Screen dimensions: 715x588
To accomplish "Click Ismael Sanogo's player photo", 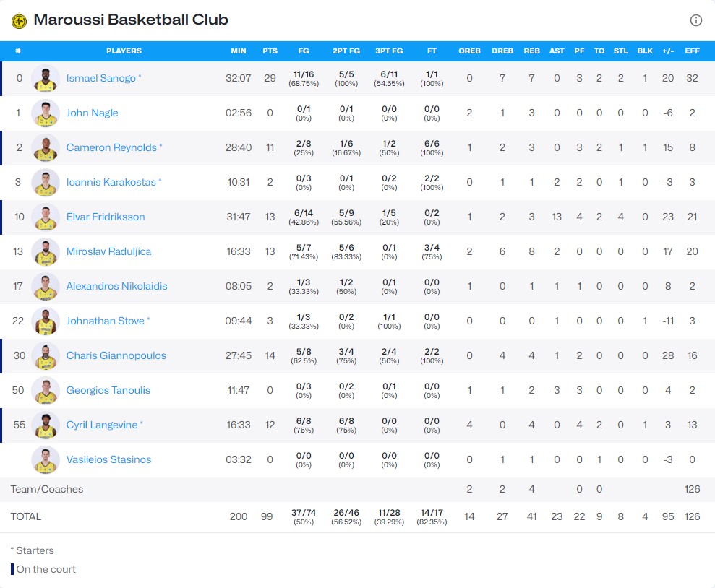I will (46, 79).
